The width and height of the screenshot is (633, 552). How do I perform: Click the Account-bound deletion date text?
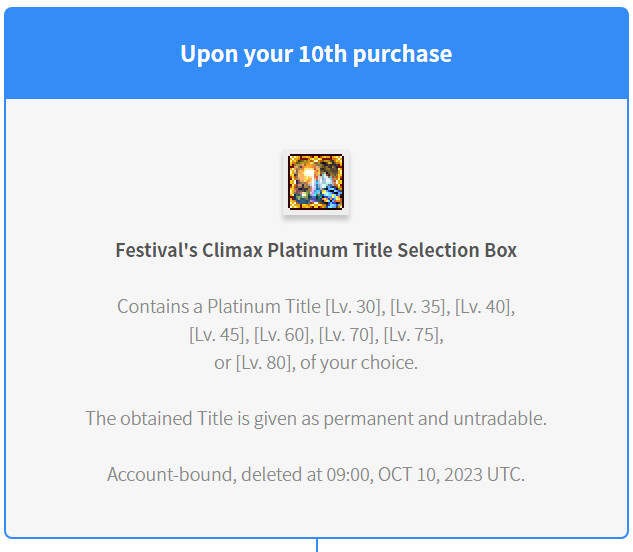pyautogui.click(x=316, y=474)
